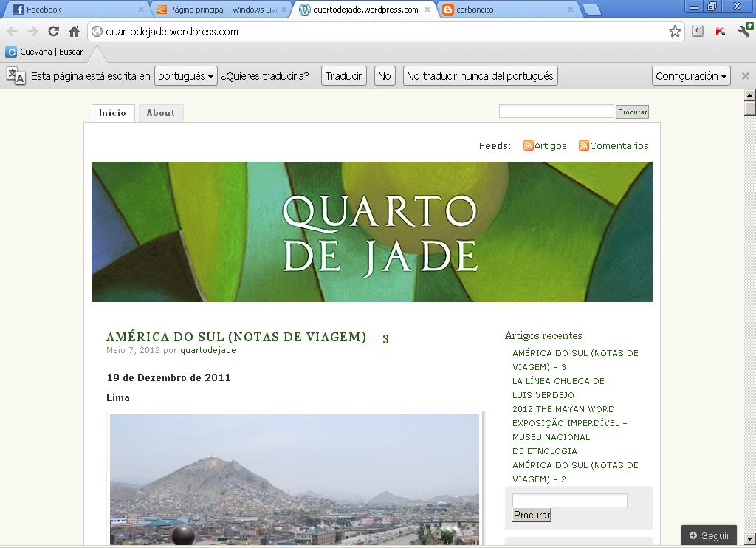Viewport: 756px width, 548px height.
Task: Click the scrollbar up arrow
Action: (x=749, y=95)
